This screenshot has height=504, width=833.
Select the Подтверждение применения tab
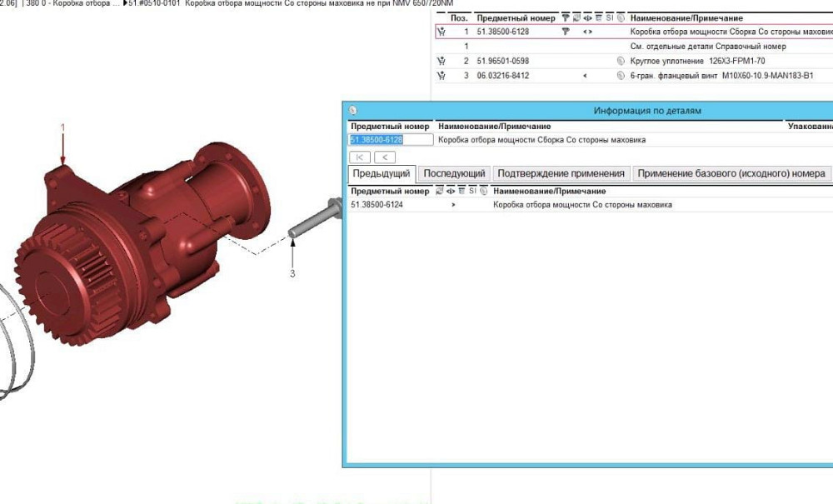point(561,173)
